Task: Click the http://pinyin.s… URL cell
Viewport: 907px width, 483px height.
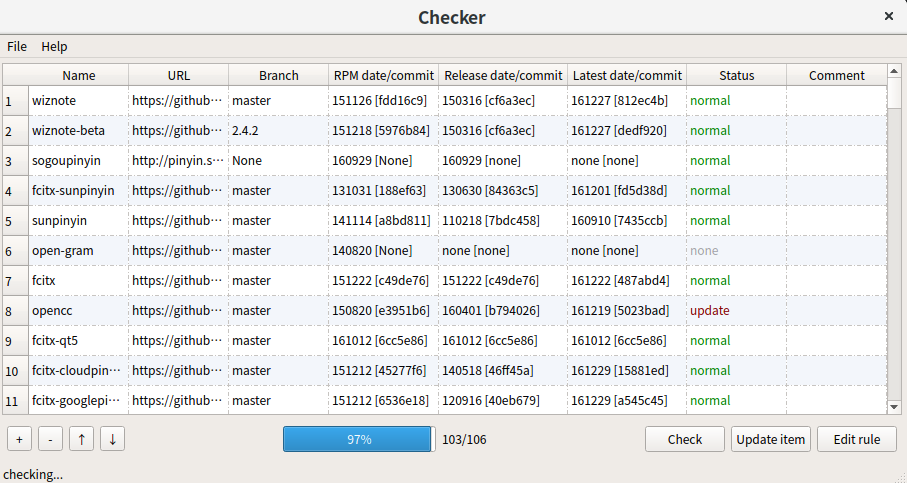Action: coord(179,161)
